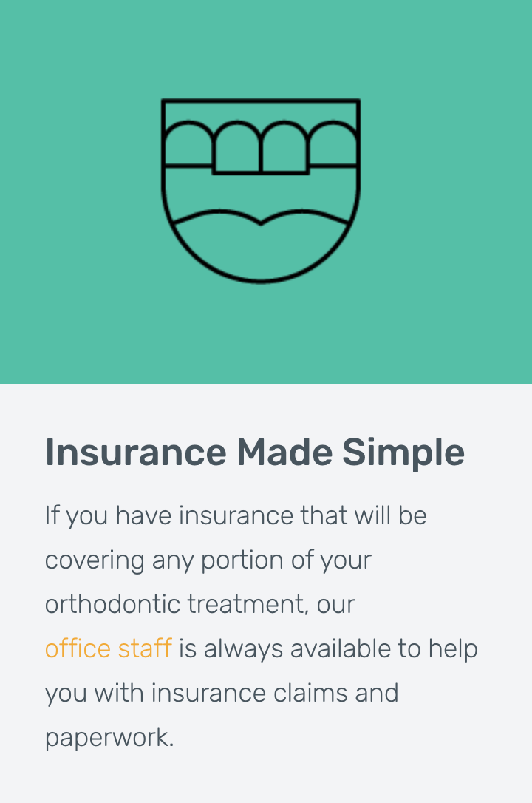Click the text 'orthodontic treatment, our'
This screenshot has height=803, width=532.
tap(200, 604)
